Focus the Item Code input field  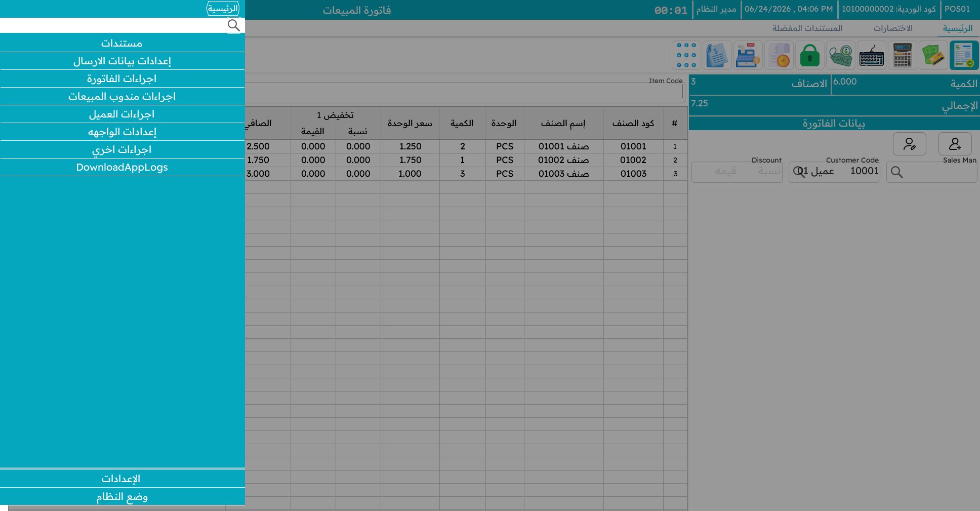[x=464, y=93]
